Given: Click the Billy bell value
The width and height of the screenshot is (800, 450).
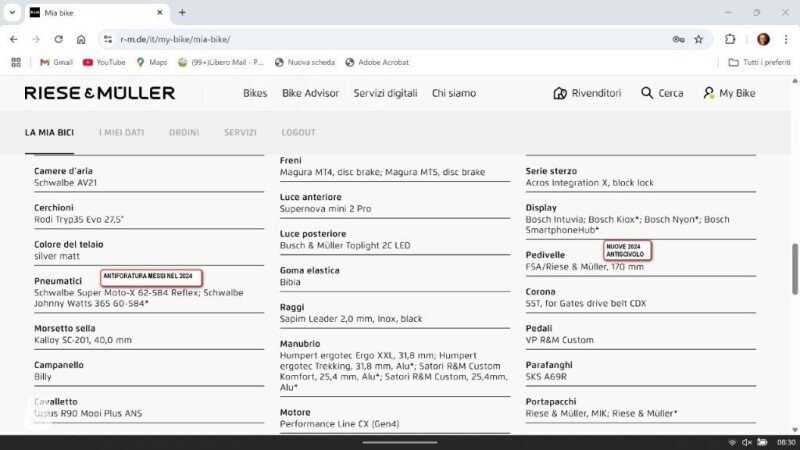Looking at the screenshot, I should (x=43, y=377).
